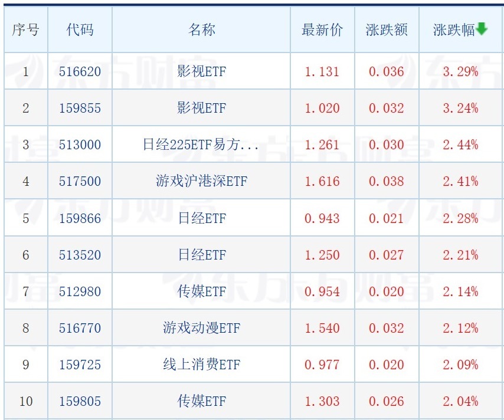Click the green sort arrow beside 涨跌幅

coord(482,29)
